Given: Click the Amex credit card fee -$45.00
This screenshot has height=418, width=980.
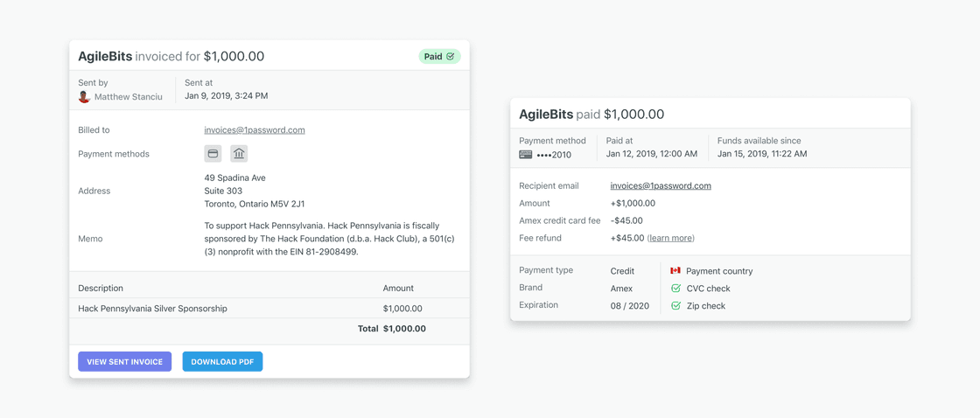Looking at the screenshot, I should (x=626, y=220).
